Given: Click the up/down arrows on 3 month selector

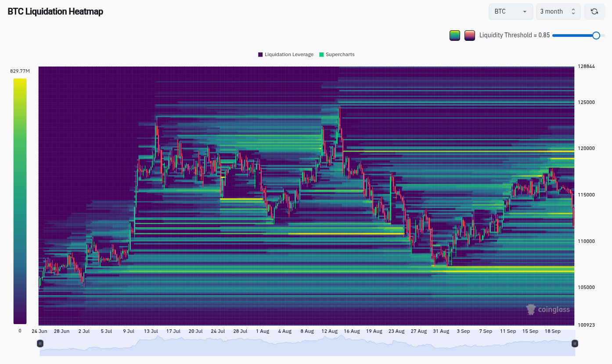Looking at the screenshot, I should (573, 11).
